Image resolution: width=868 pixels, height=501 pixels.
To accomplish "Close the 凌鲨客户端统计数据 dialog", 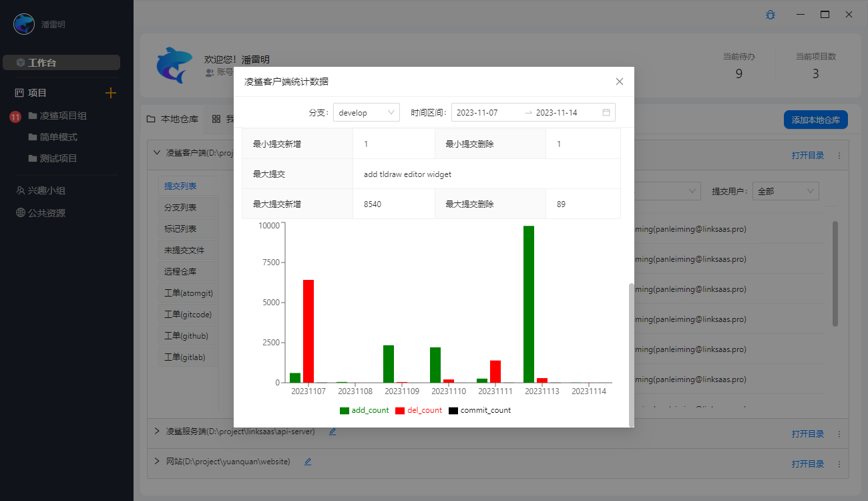I will [x=620, y=81].
